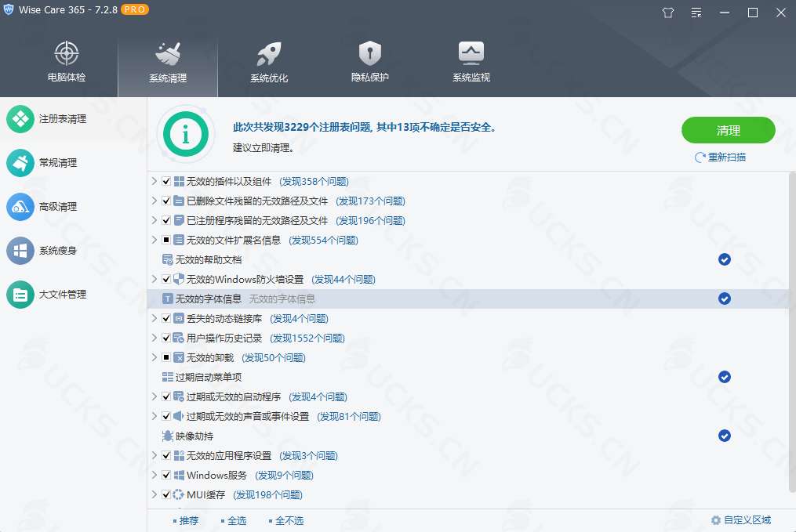Image resolution: width=796 pixels, height=532 pixels.
Task: Switch to the 系统优化 tab label
Action: pyautogui.click(x=269, y=78)
